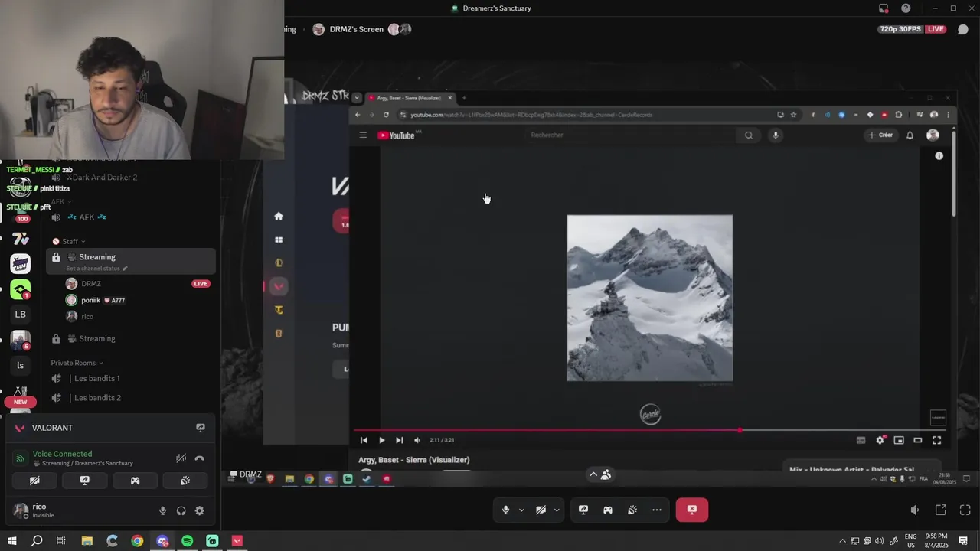Screen dimensions: 980x551
Task: Disconnect from voice with the hang-up icon
Action: click(x=200, y=458)
